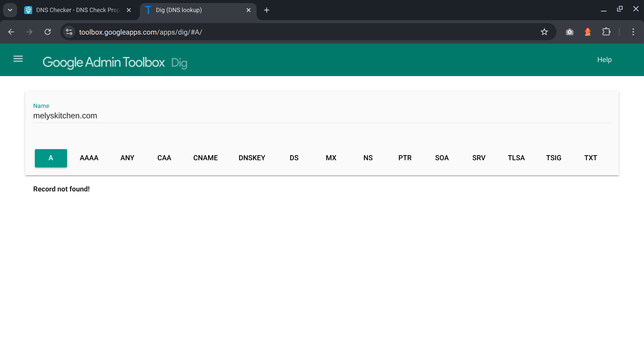Open a new browser tab
This screenshot has height=362, width=644.
pyautogui.click(x=267, y=10)
